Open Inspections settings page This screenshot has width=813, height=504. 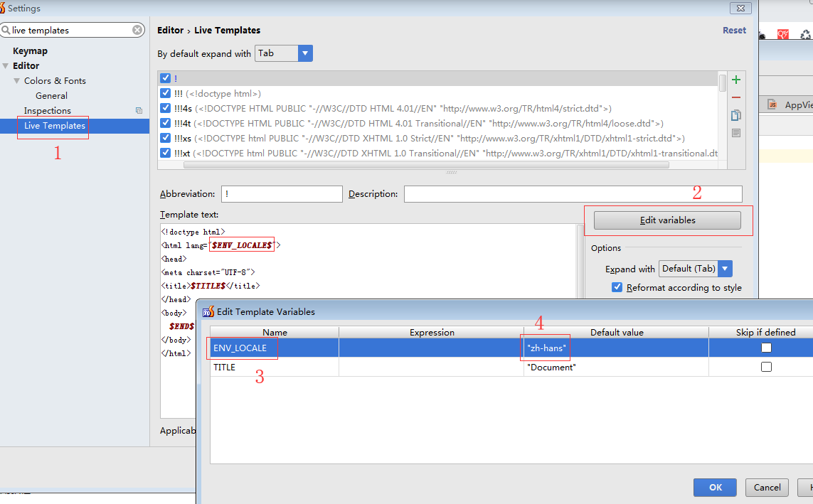[x=47, y=111]
